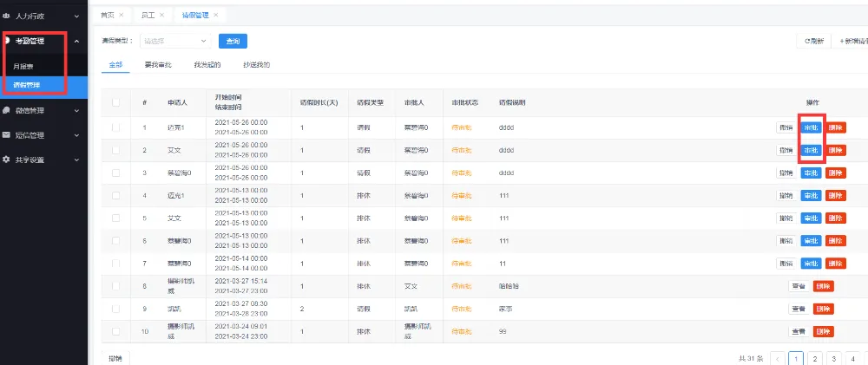This screenshot has height=365, width=868.
Task: Click the 人力行政 sidebar icon
Action: click(x=7, y=16)
